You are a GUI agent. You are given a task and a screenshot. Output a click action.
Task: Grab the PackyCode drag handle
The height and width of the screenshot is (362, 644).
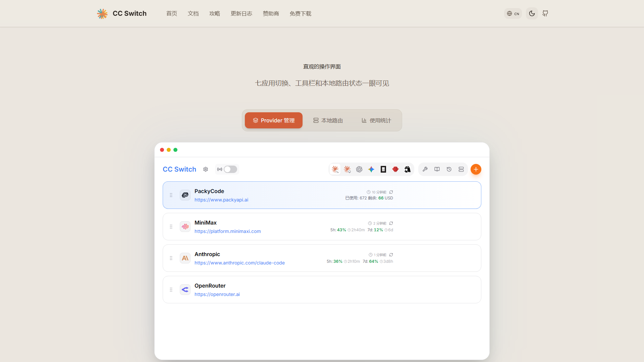pyautogui.click(x=171, y=195)
